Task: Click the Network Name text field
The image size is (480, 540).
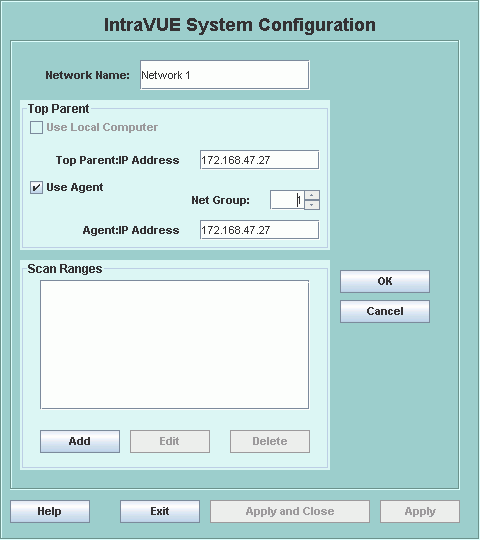Action: click(x=225, y=75)
